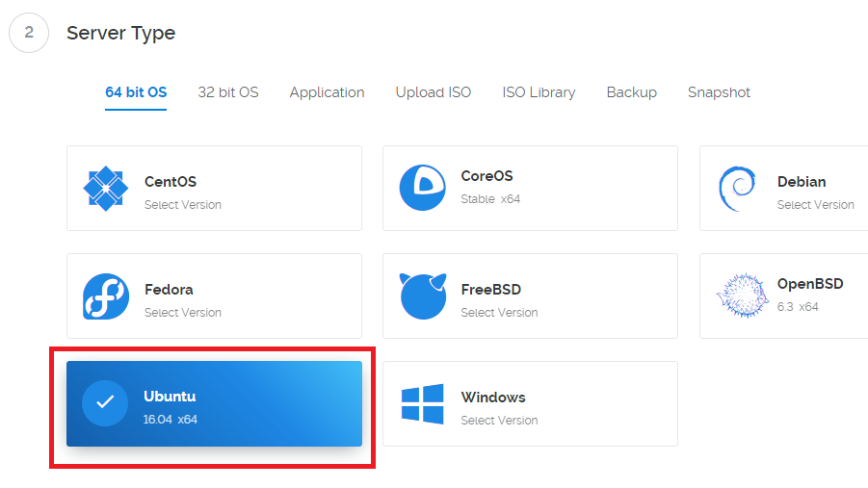Open the Upload ISO tab

[x=433, y=92]
